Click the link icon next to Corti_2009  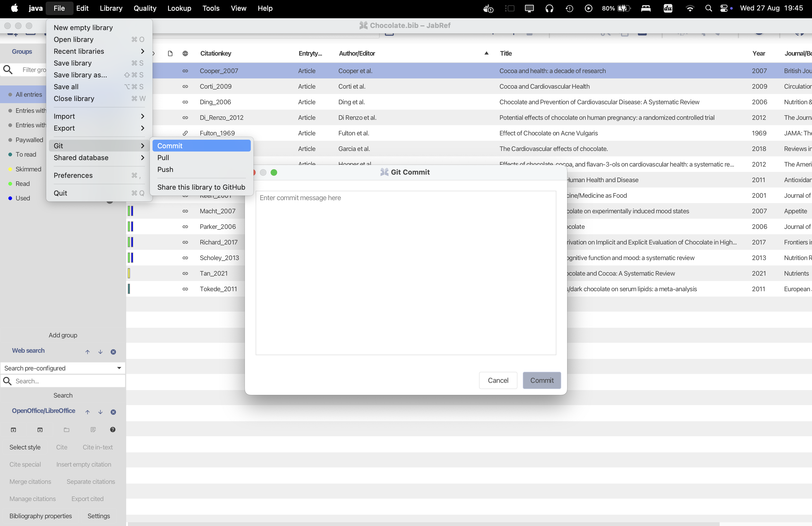(x=185, y=86)
